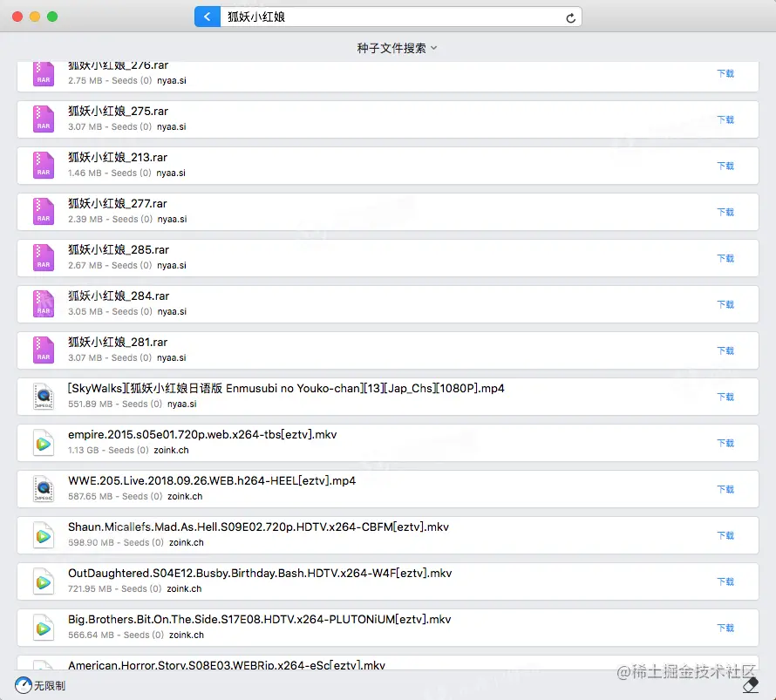Download empire.2015.s05e01 mkv via 下载
The width and height of the screenshot is (776, 700).
tap(725, 443)
